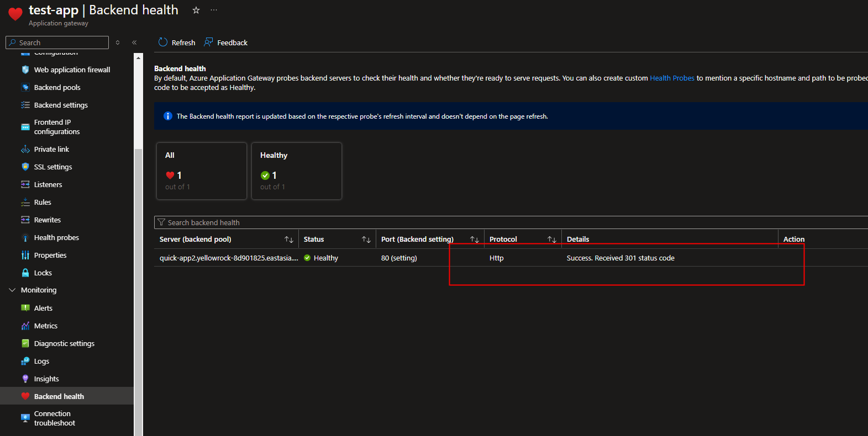Sort by Status column arrows
This screenshot has height=436, width=868.
366,239
